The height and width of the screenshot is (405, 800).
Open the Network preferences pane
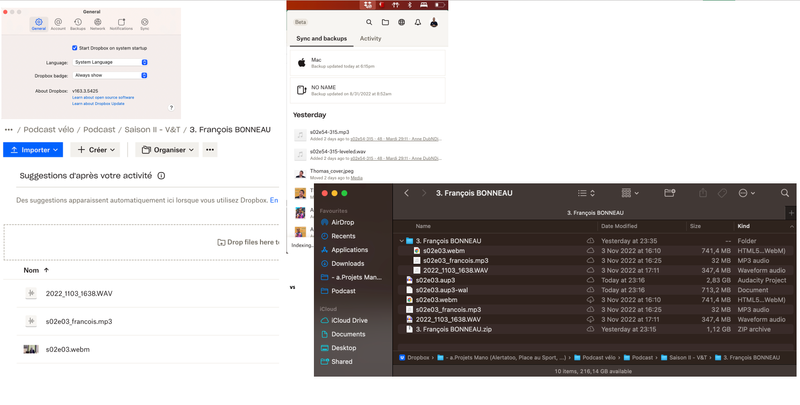point(97,24)
